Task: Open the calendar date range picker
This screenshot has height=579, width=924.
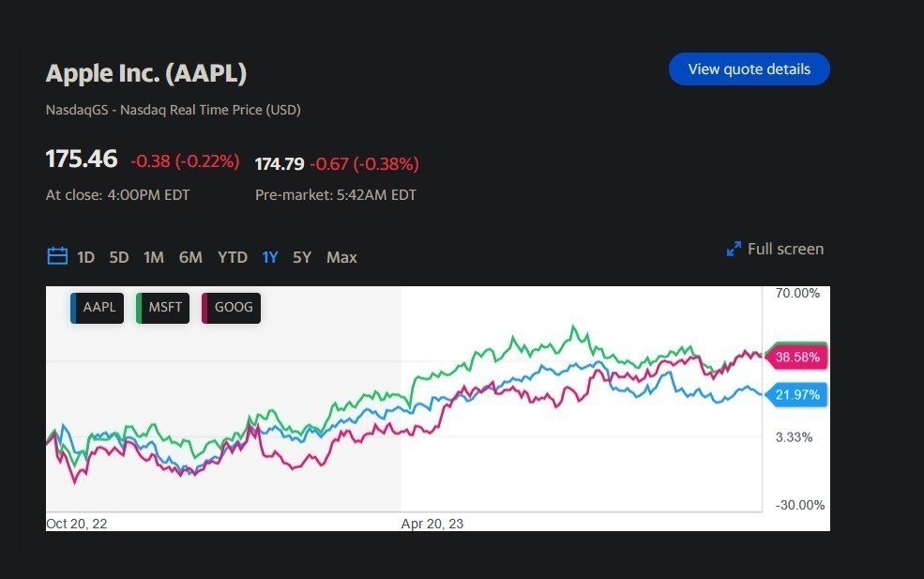Action: 56,257
